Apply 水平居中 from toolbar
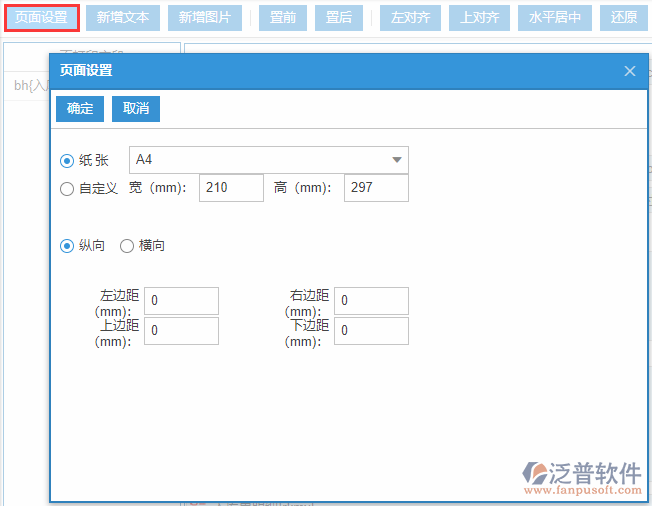 pos(555,18)
